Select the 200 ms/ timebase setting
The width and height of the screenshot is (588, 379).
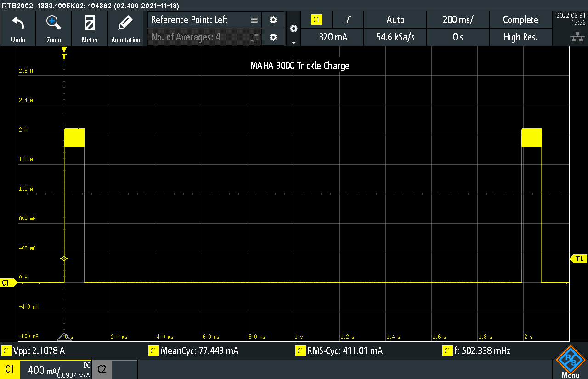458,20
